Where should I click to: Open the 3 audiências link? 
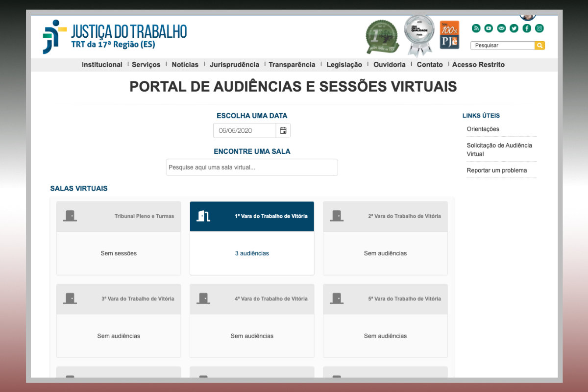(x=252, y=253)
